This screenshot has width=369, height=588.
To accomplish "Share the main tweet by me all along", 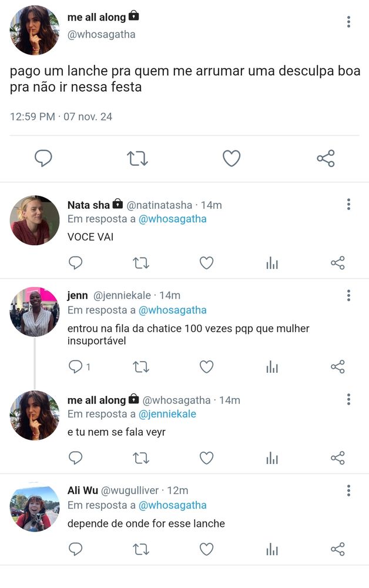I will click(x=326, y=158).
